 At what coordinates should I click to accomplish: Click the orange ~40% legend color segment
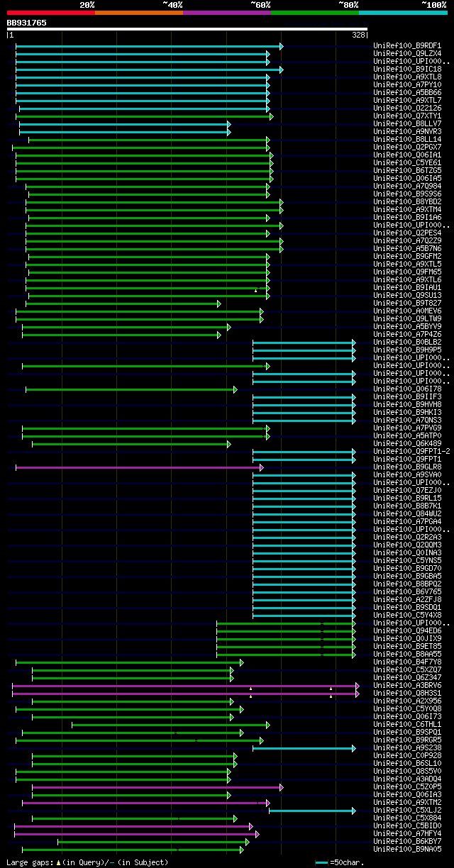point(138,13)
